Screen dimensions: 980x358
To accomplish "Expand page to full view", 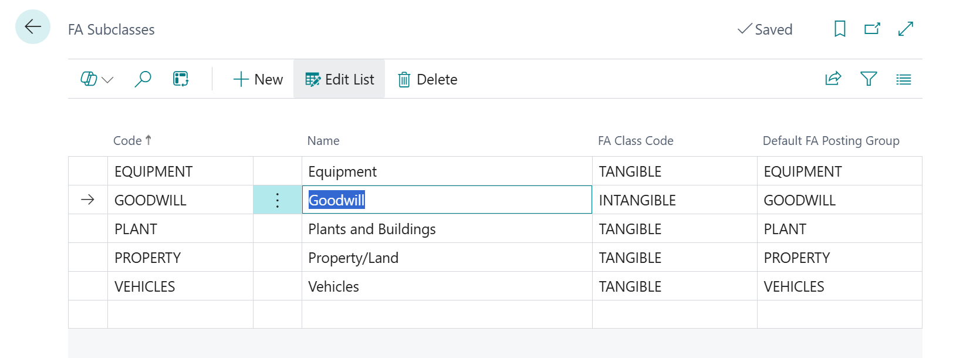I will pyautogui.click(x=906, y=29).
